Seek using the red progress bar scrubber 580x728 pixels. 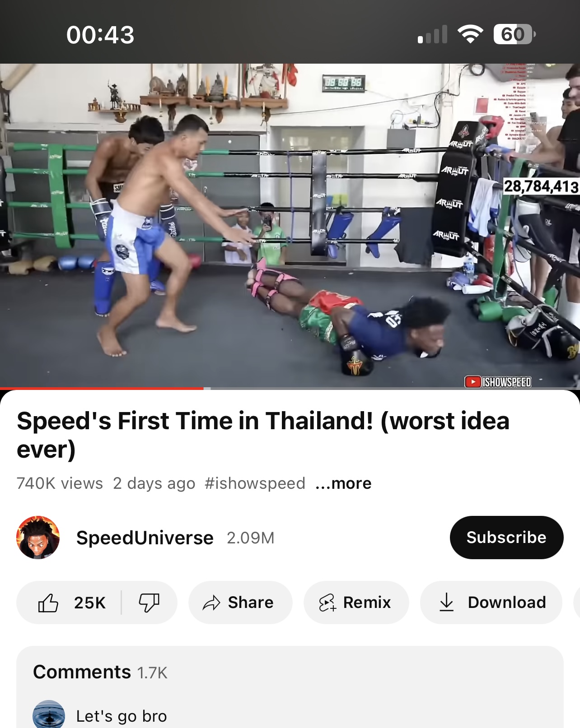[207, 388]
